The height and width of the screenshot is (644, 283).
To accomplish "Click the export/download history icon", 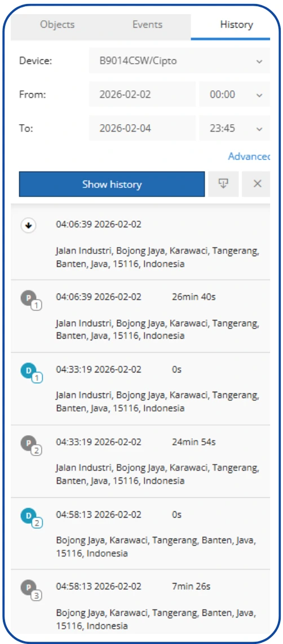I will tap(223, 184).
